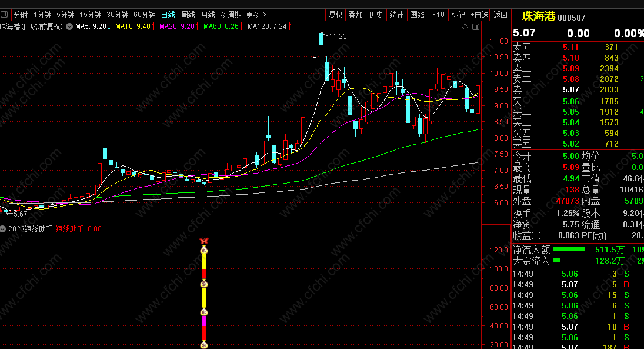
Task: Open main chart indicator dropdown next to 前复权
Action: tap(69, 26)
